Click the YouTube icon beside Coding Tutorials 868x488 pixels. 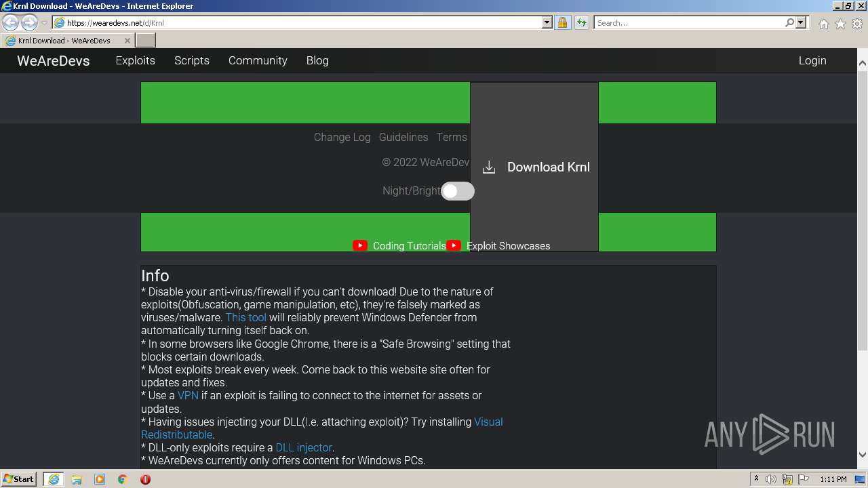(x=360, y=245)
